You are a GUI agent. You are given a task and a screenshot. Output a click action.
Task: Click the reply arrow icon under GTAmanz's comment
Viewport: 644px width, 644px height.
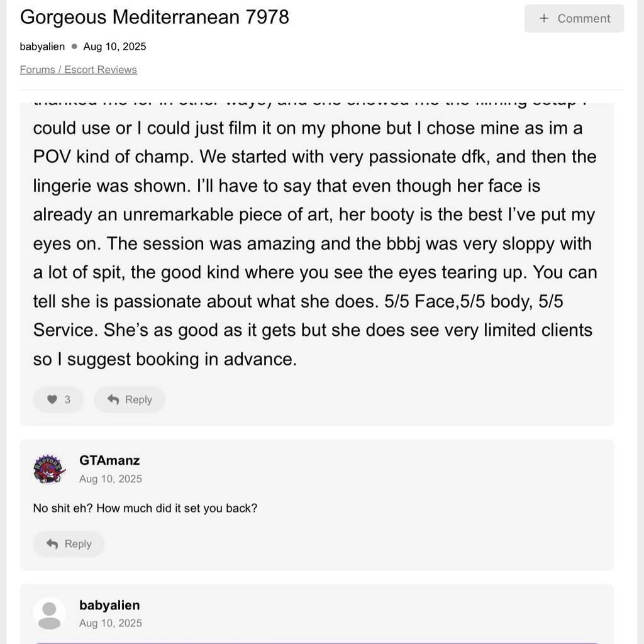pos(53,543)
